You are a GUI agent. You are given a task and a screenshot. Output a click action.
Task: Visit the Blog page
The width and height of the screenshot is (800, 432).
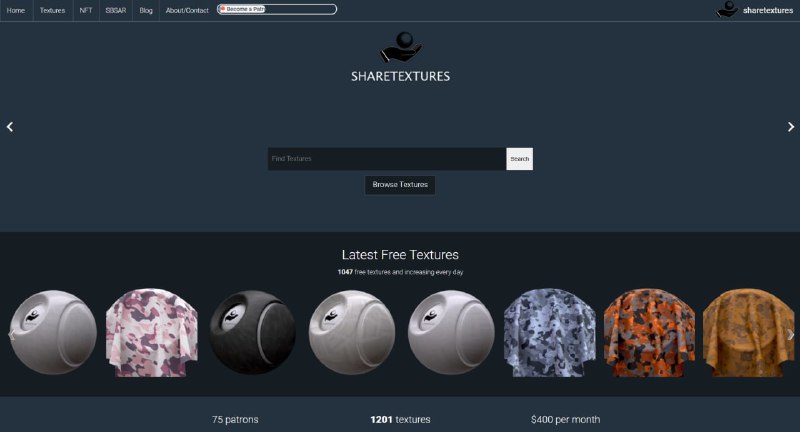point(146,10)
